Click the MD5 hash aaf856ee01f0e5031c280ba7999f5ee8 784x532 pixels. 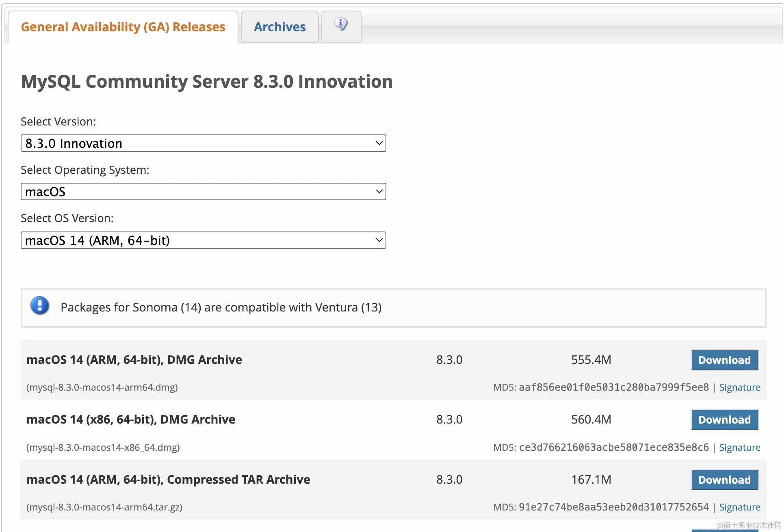(614, 387)
